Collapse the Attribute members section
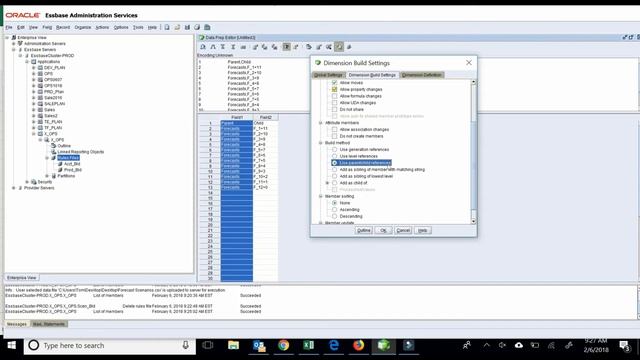Viewport: 640px width, 360px height. point(320,122)
